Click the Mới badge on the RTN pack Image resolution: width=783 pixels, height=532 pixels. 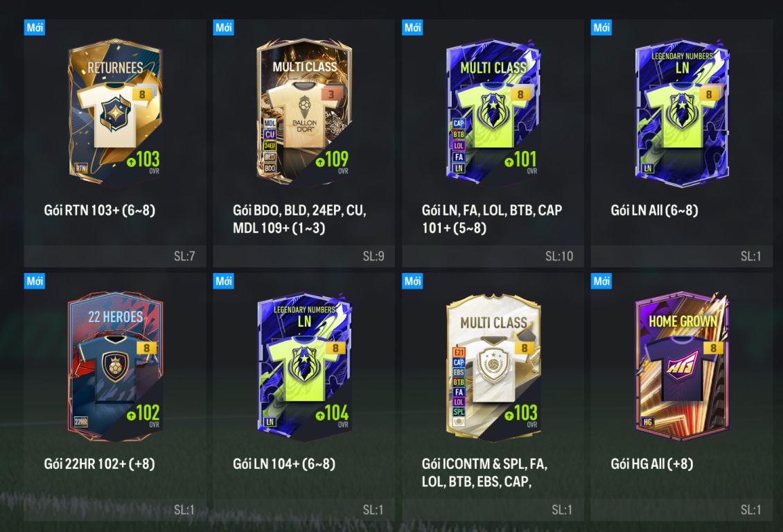tap(35, 28)
